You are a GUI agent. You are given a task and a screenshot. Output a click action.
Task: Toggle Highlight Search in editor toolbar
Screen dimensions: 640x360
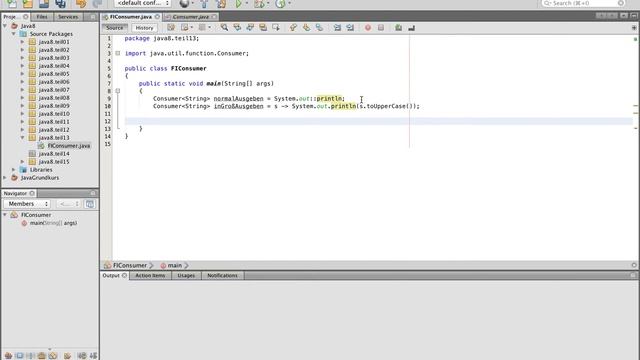[x=263, y=28]
